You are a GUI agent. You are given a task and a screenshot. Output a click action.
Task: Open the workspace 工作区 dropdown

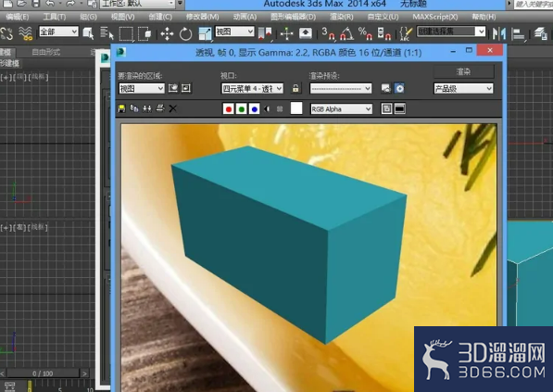(x=137, y=4)
